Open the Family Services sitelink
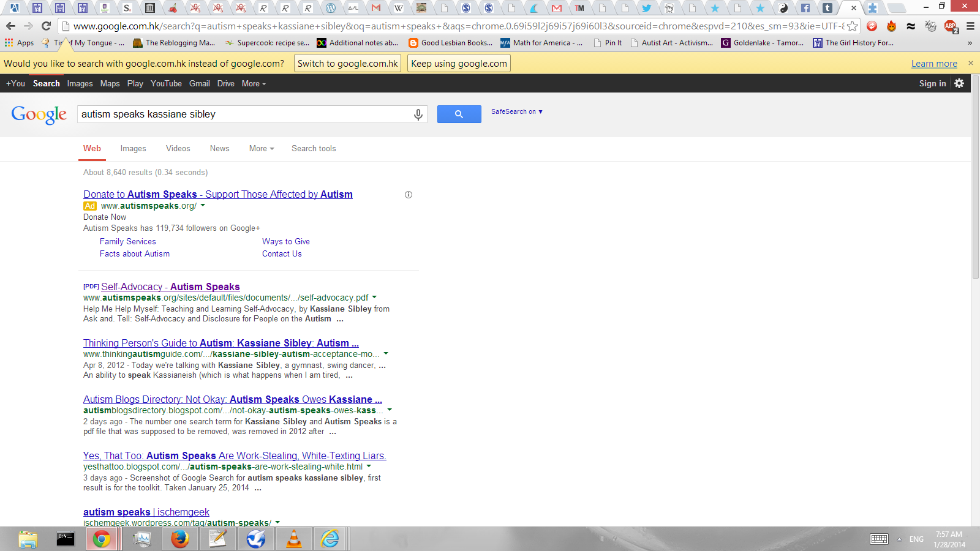The image size is (980, 551). (x=128, y=242)
